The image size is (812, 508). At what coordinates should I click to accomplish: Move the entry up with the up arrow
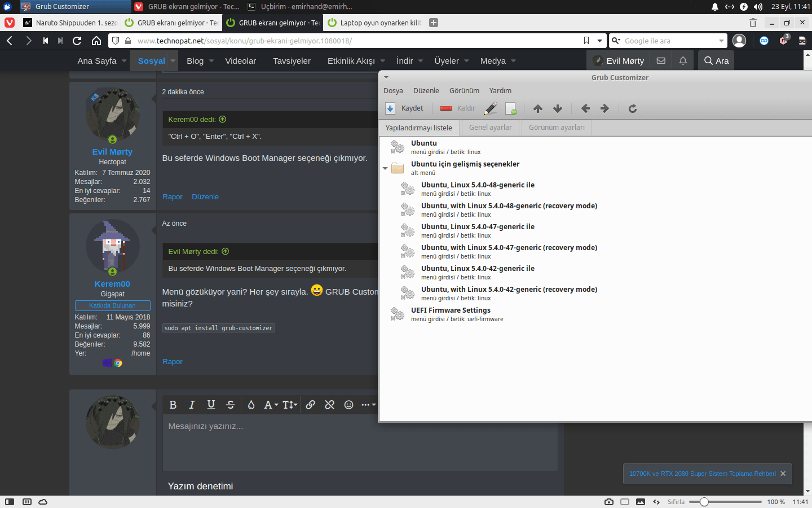click(x=538, y=108)
